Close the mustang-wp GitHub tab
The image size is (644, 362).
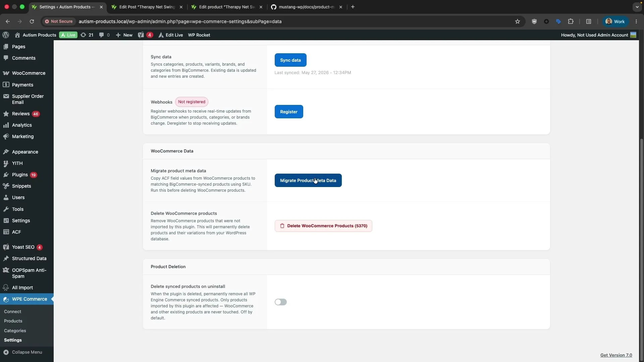click(341, 7)
